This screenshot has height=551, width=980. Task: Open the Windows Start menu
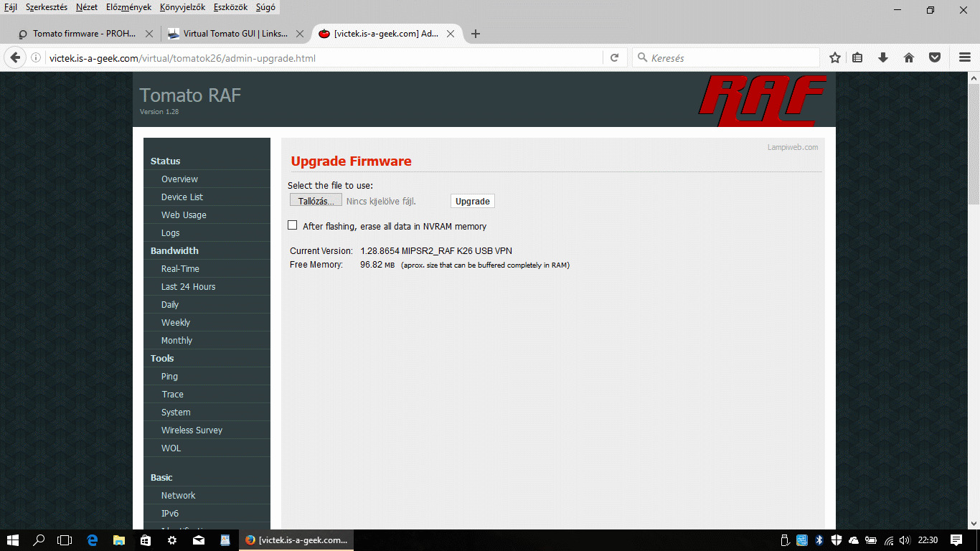[13, 540]
